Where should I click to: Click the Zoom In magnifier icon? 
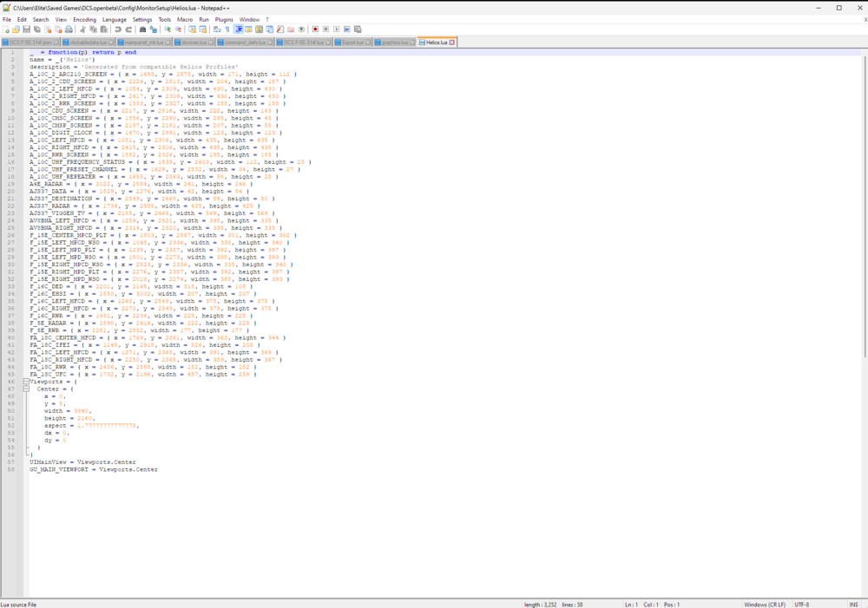point(168,29)
